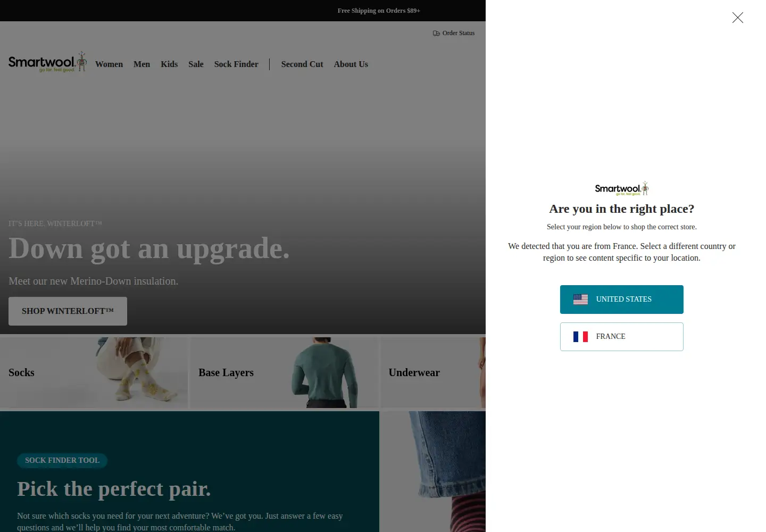Open the Underwear category tile
The width and height of the screenshot is (766, 532).
pos(433,372)
